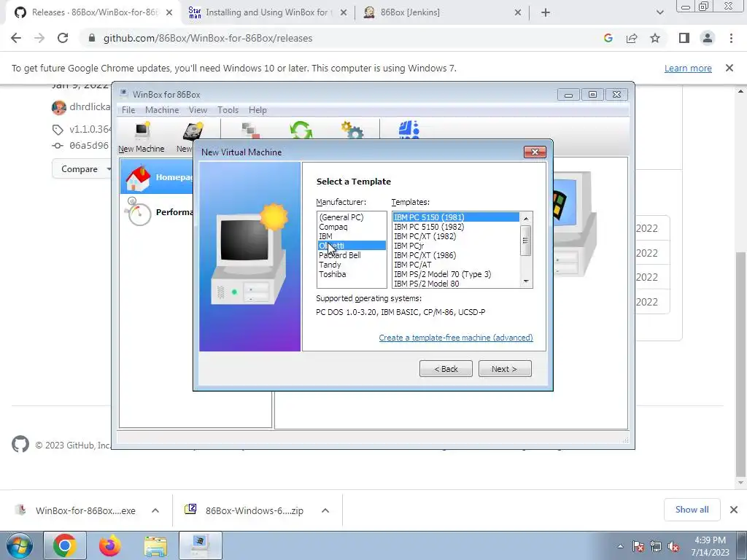
Task: Expand options for 86Box-Windows zip download
Action: coord(325,510)
